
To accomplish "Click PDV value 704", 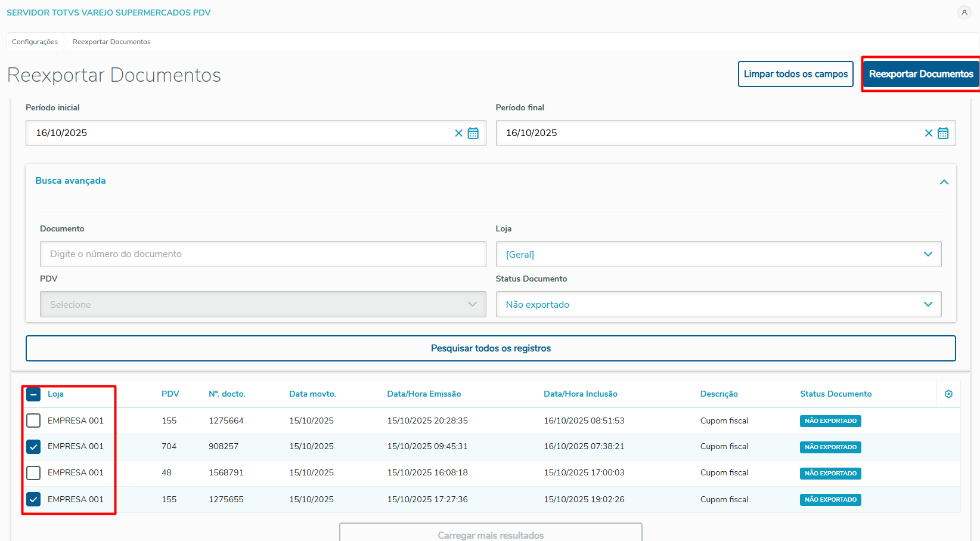I will [169, 446].
